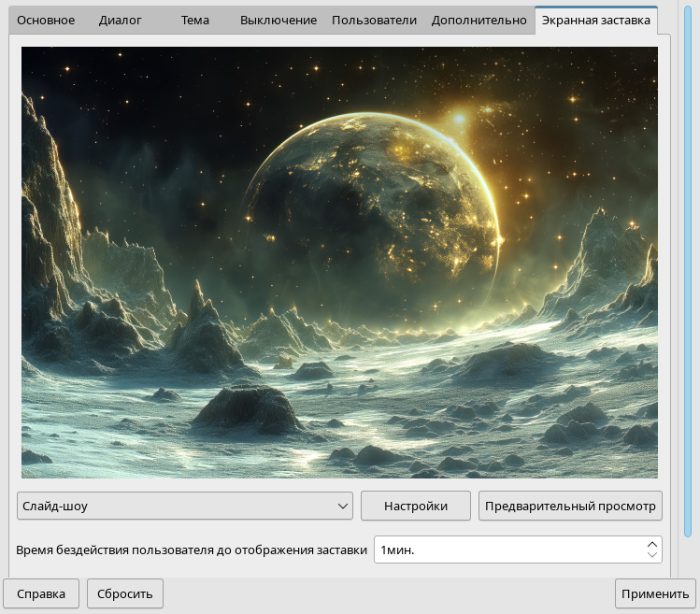This screenshot has width=700, height=614.
Task: Click the planet screensaver preview image
Action: point(339,263)
